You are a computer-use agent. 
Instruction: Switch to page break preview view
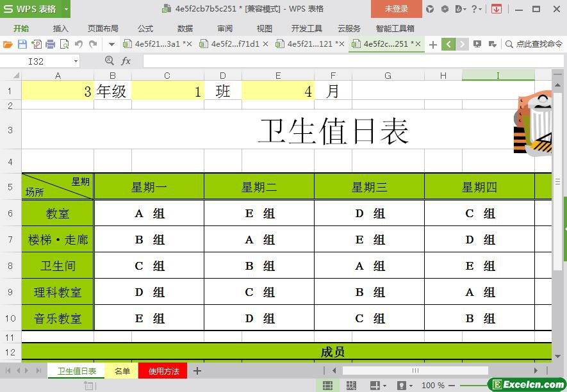pos(351,386)
